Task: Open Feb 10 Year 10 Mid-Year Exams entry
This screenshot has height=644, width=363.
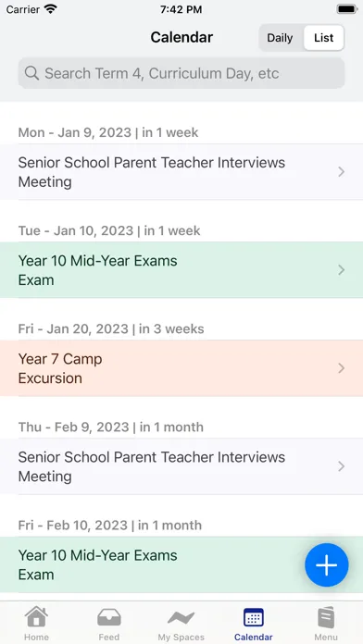Action: pyautogui.click(x=181, y=564)
